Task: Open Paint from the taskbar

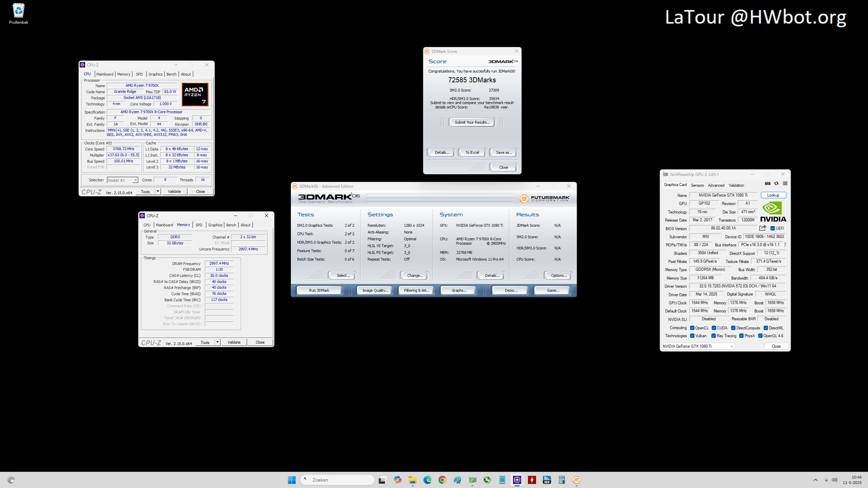Action: coord(457,480)
